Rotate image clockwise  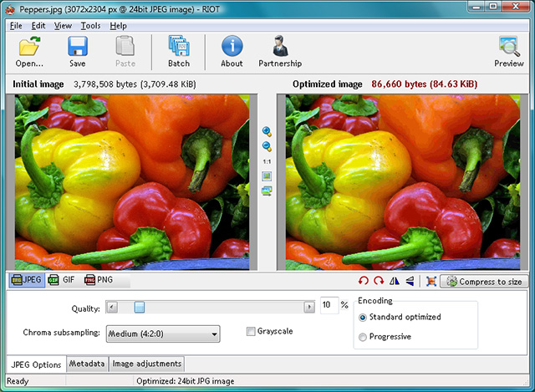pyautogui.click(x=379, y=281)
